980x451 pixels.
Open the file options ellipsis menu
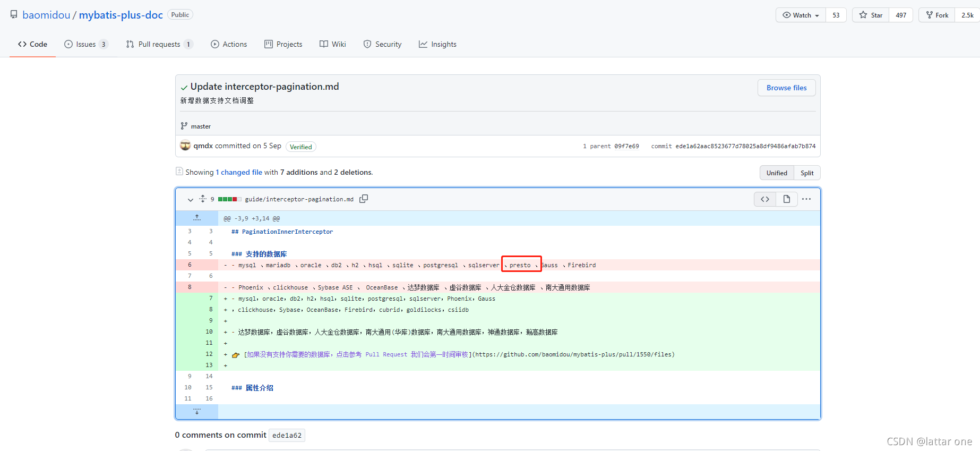coord(806,199)
